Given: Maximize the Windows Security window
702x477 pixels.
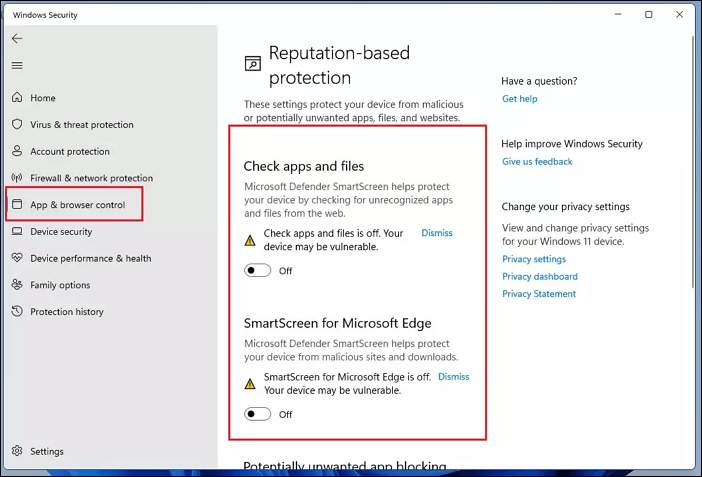Looking at the screenshot, I should click(x=648, y=14).
